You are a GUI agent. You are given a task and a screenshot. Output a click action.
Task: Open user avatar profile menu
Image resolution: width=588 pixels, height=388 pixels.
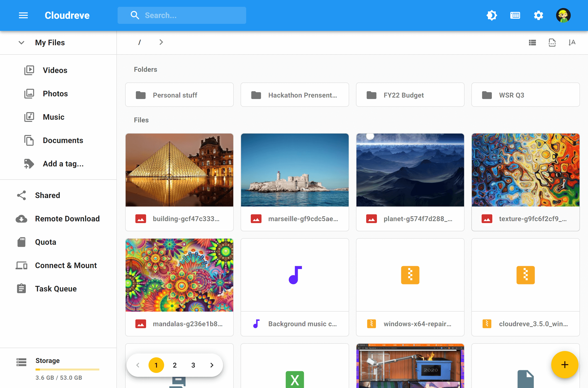563,15
